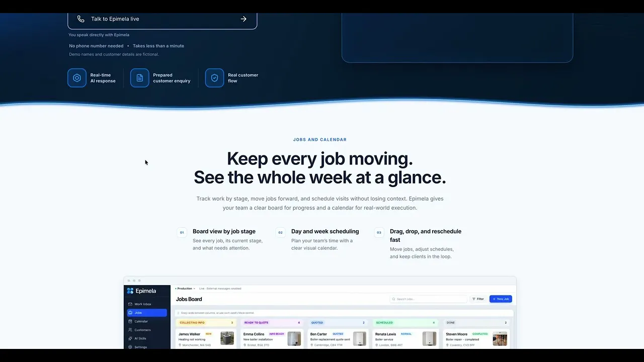Click the Done column header
Screen dimensions: 644x362
pos(477,323)
